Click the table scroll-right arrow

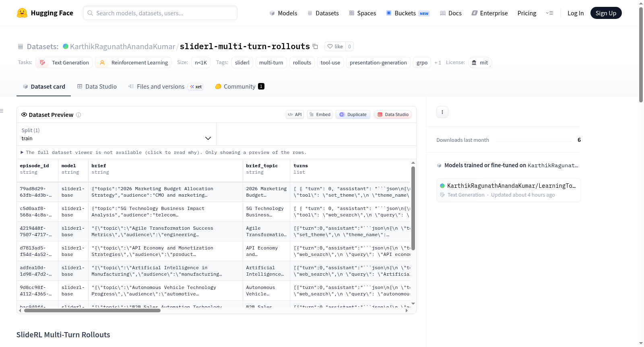coord(407,310)
